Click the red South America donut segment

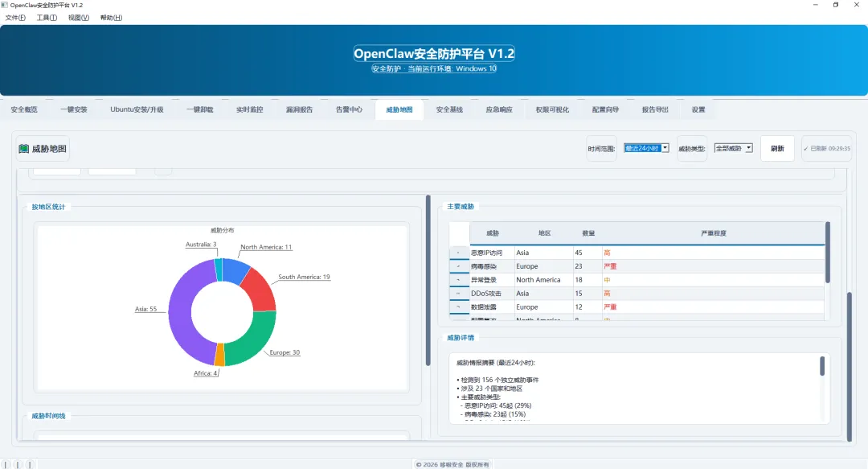[260, 290]
